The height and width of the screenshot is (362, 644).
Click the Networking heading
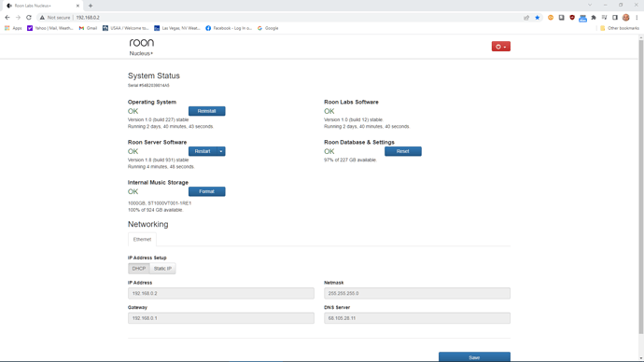(147, 224)
